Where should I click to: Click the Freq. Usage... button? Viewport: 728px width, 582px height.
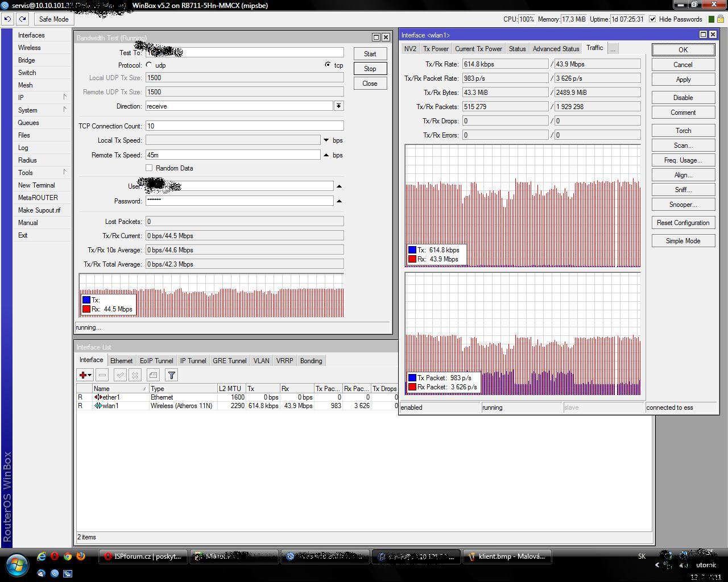[683, 160]
